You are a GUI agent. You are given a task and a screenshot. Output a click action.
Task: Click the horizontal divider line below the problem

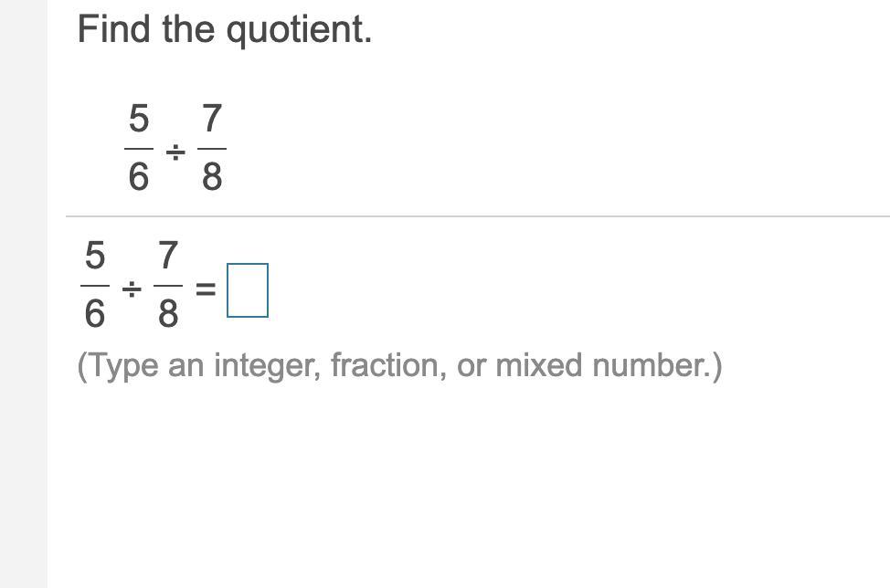point(477,216)
